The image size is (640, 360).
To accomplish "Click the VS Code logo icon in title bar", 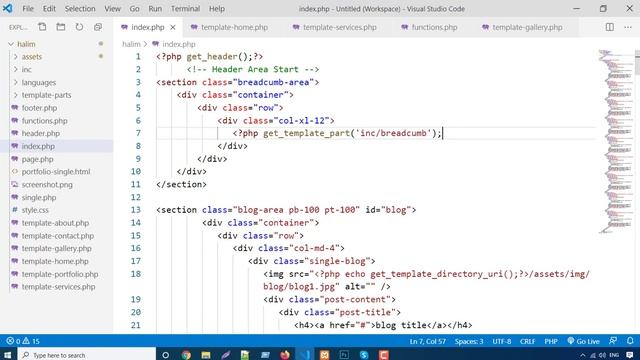I will [8, 8].
